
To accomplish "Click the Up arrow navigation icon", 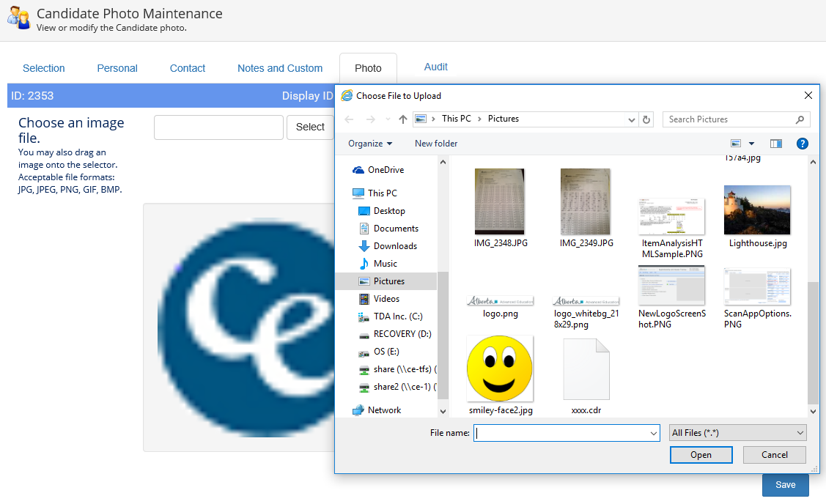I will pos(402,119).
